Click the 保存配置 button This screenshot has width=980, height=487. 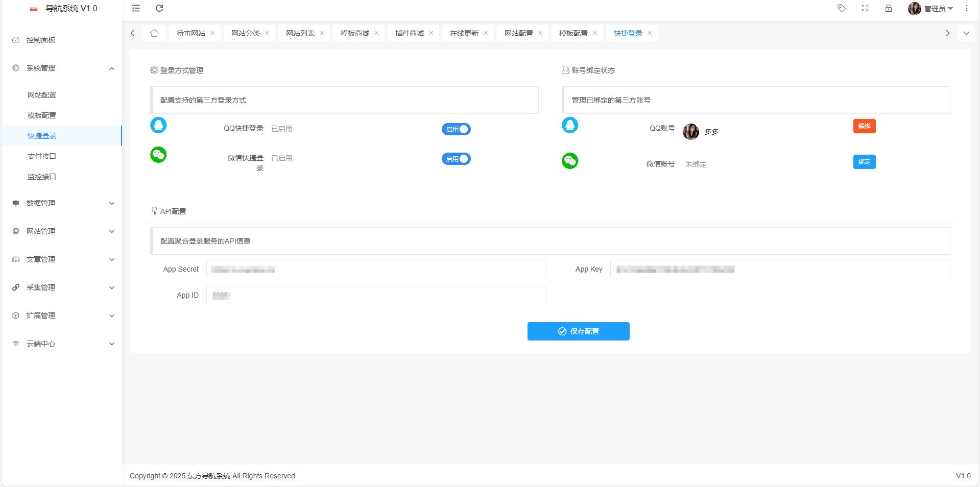click(578, 331)
